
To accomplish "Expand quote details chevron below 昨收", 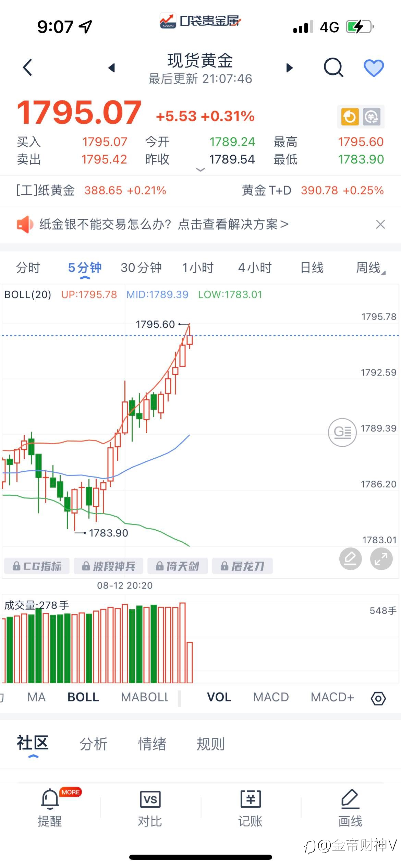I will coord(200,169).
